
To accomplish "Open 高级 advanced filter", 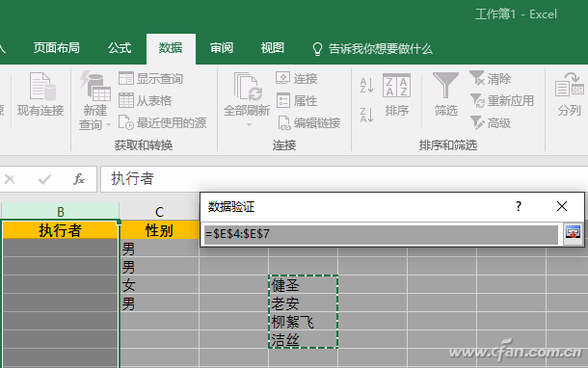I will tap(490, 122).
